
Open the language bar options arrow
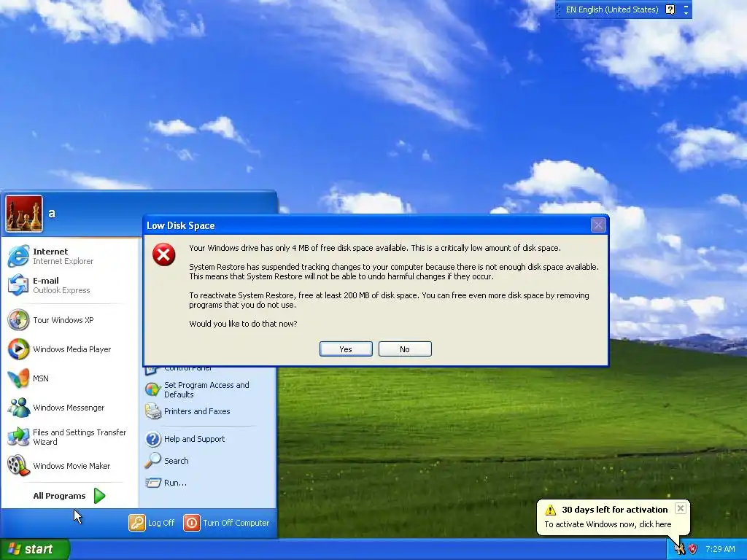686,13
